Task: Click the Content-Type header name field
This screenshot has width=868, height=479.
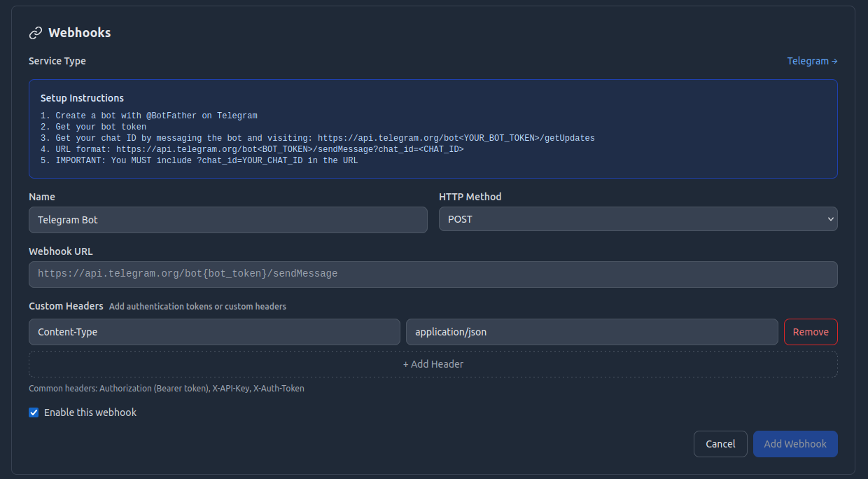Action: click(214, 332)
